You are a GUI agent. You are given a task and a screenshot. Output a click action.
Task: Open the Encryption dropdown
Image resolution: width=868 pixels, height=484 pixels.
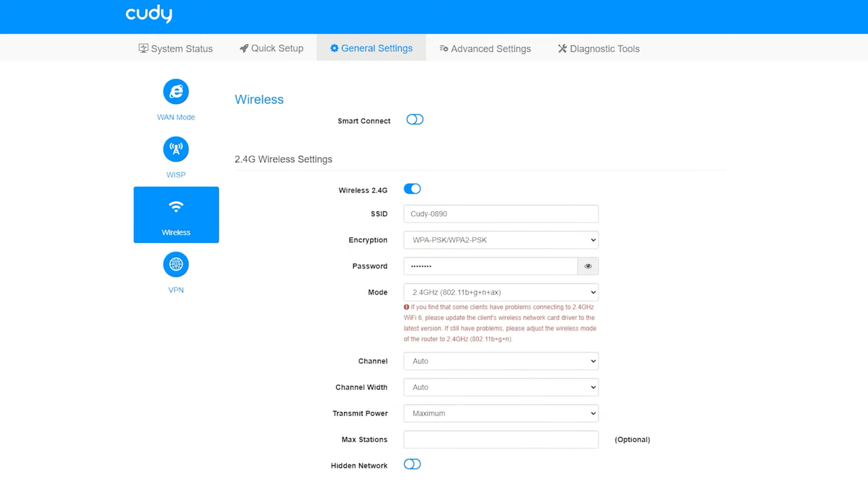coord(501,240)
